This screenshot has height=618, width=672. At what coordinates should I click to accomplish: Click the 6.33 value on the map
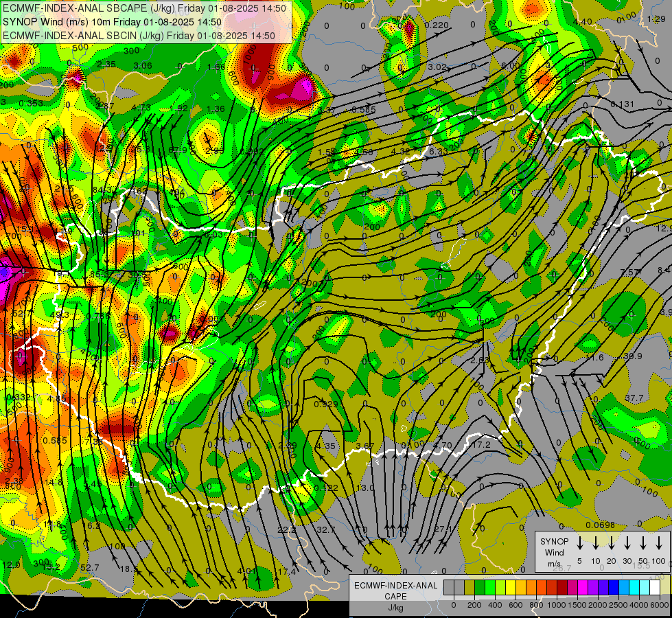pos(438,151)
